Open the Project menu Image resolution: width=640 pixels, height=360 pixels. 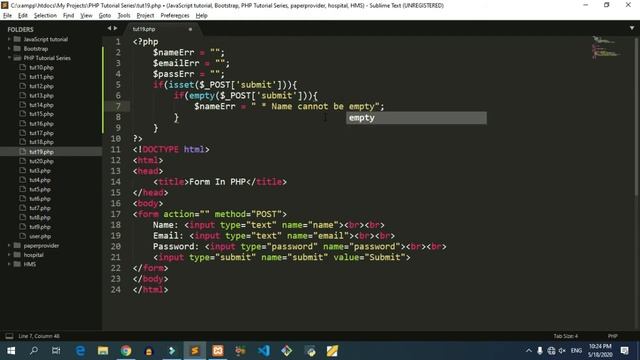pyautogui.click(x=145, y=16)
